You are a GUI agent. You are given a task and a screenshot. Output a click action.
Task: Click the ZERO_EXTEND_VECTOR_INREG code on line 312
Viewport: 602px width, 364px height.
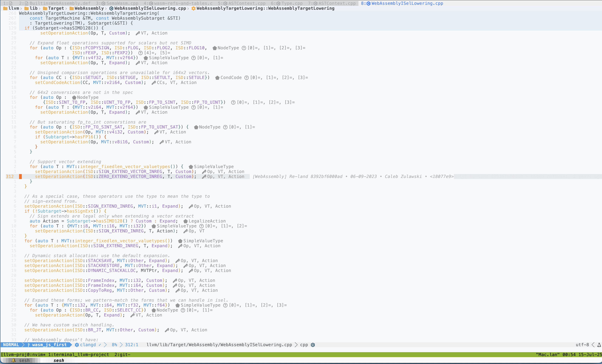(130, 176)
